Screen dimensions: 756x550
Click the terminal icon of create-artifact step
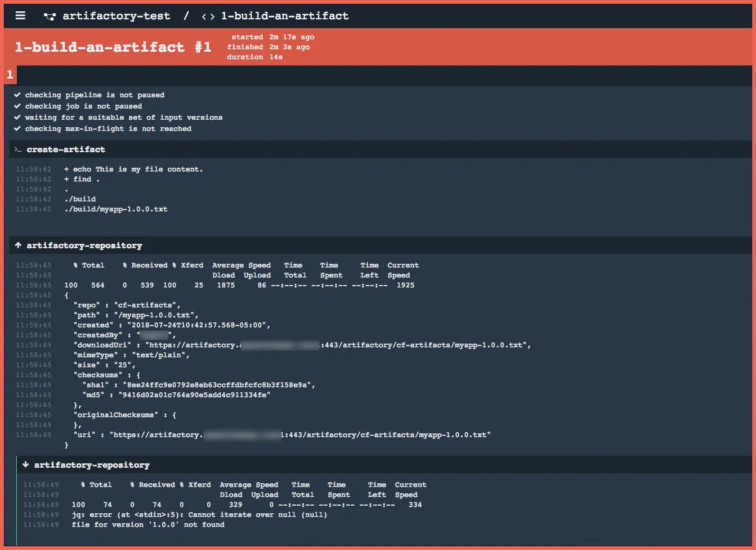[x=18, y=150]
